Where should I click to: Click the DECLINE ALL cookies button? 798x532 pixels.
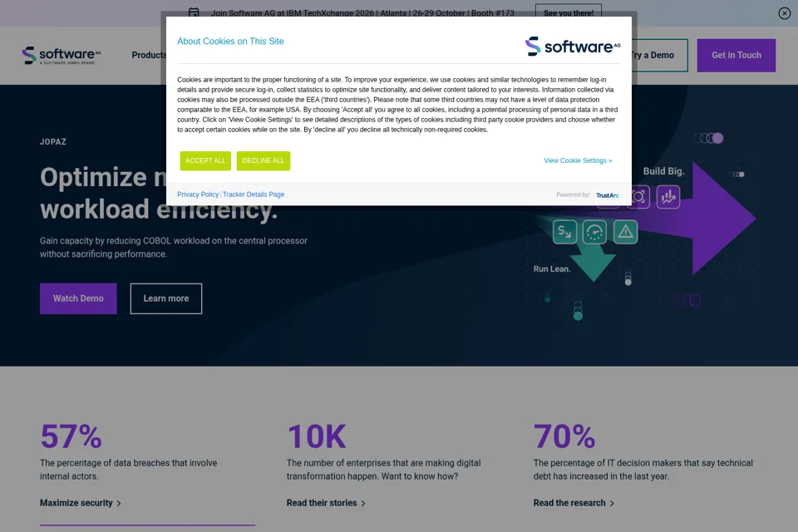tap(264, 161)
